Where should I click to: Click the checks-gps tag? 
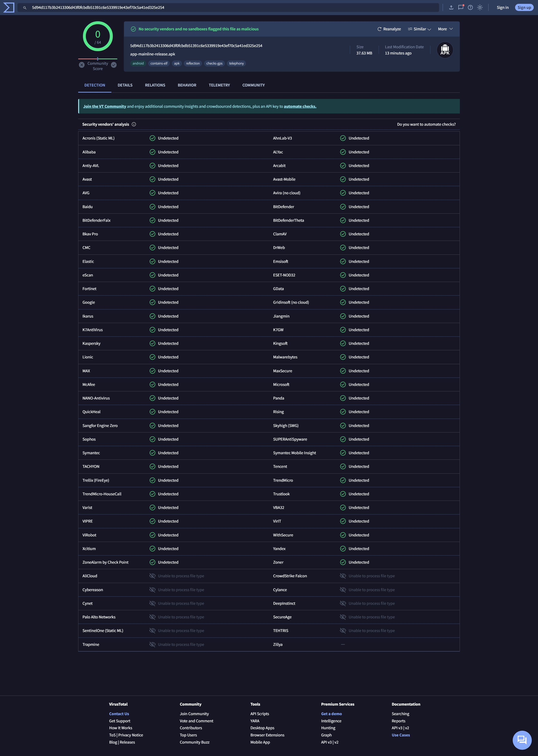pos(214,63)
